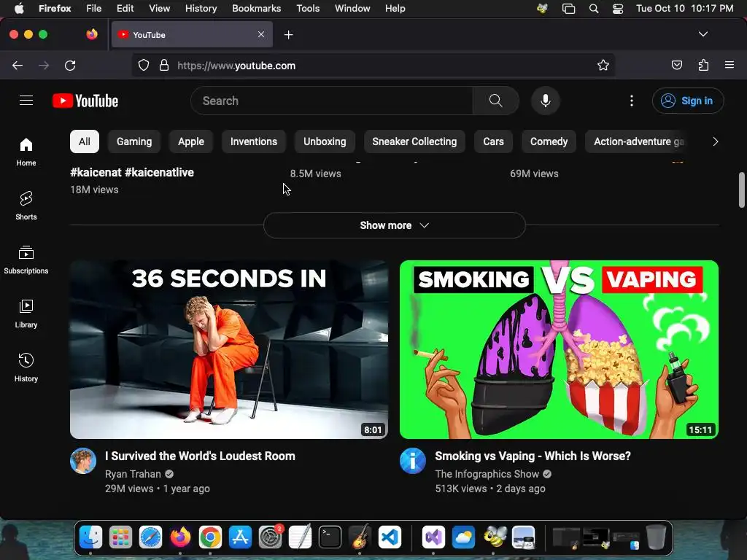Image resolution: width=747 pixels, height=560 pixels.
Task: Filter by Comedy chip
Action: 549,141
